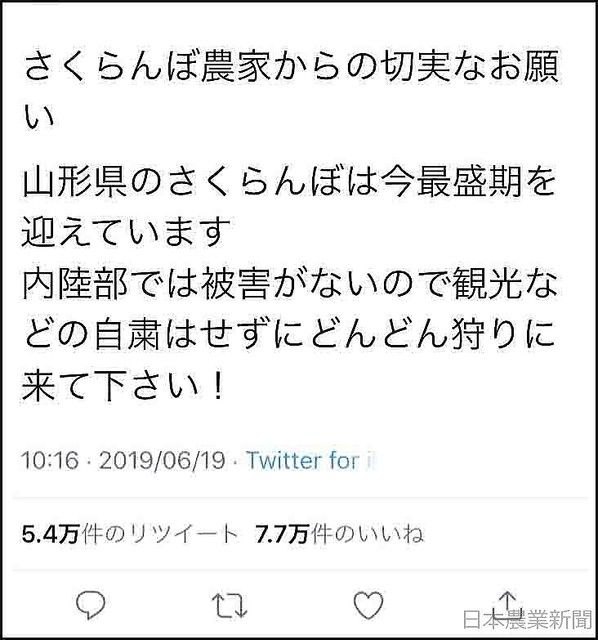
Task: Click the line 山形県のさくらんぼは今最盛期を
Action: coord(289,181)
